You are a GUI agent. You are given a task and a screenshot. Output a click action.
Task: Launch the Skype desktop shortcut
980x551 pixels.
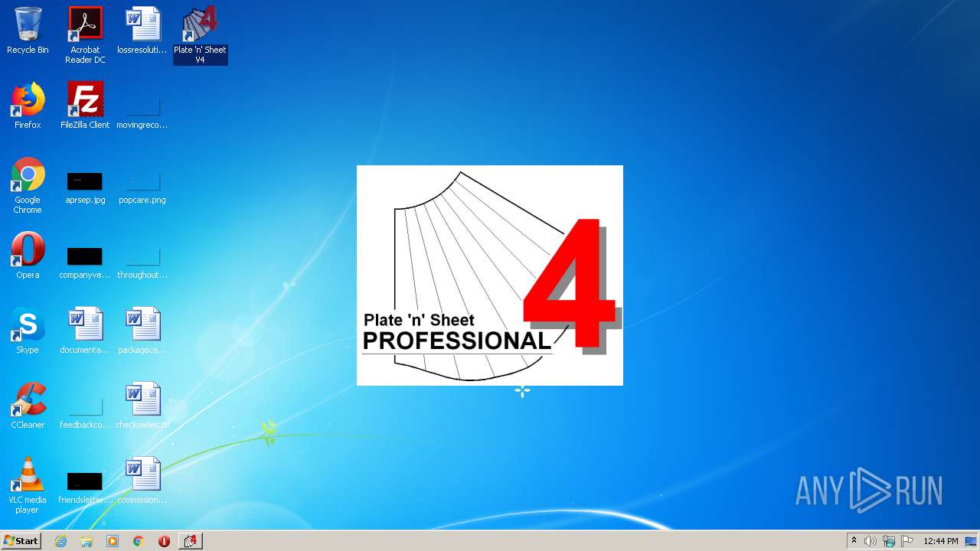28,331
